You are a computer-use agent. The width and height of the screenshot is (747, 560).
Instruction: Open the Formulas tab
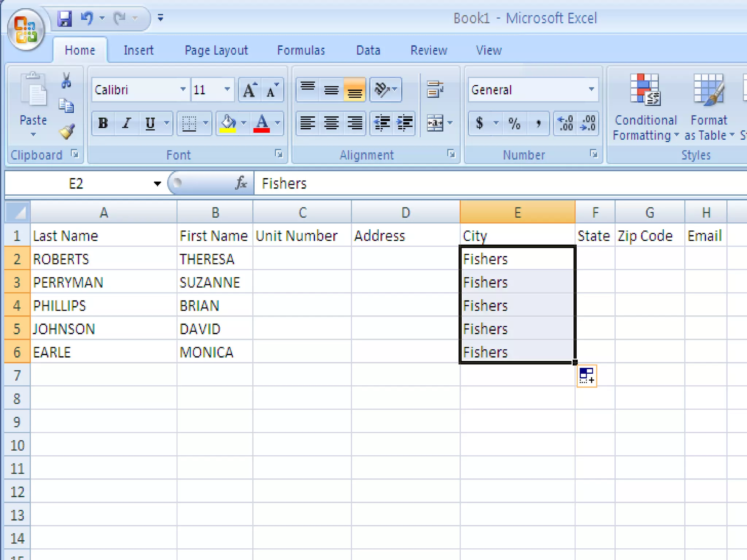[301, 50]
